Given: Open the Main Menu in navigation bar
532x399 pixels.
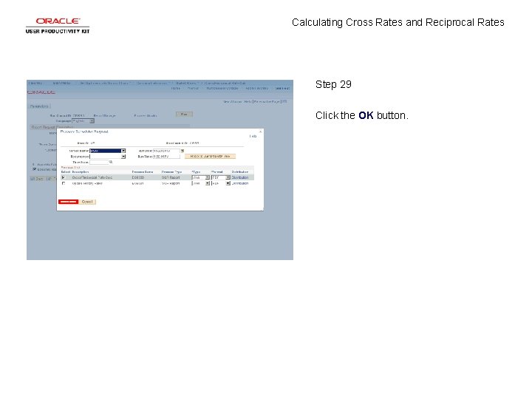Looking at the screenshot, I should click(62, 83).
